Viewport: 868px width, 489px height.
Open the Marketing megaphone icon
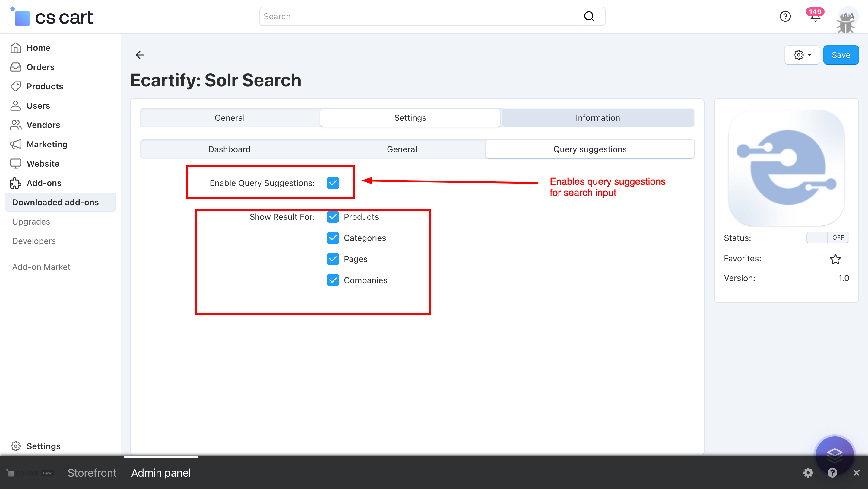pyautogui.click(x=15, y=144)
